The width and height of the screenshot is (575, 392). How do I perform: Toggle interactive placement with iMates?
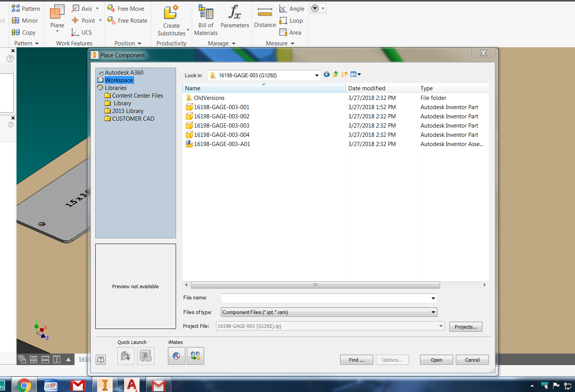[x=176, y=355]
